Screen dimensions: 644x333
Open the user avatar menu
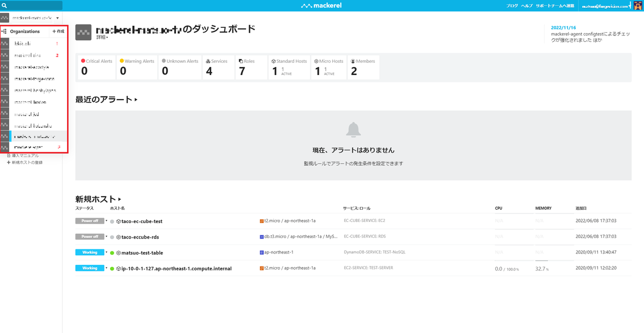pos(638,5)
